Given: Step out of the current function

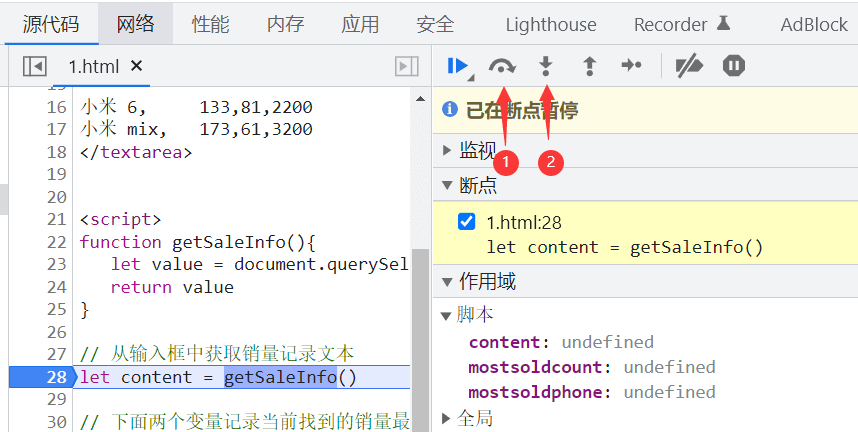Looking at the screenshot, I should coord(589,66).
